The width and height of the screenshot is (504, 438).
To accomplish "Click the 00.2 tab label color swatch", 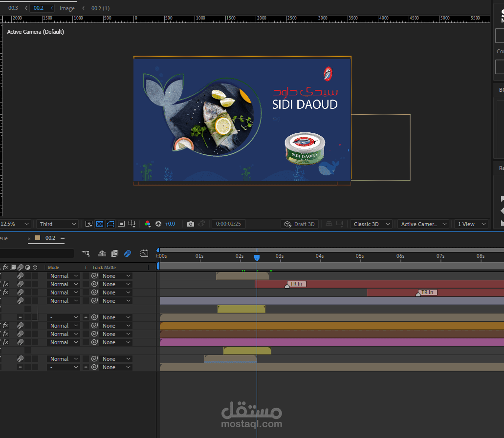I will coord(38,238).
